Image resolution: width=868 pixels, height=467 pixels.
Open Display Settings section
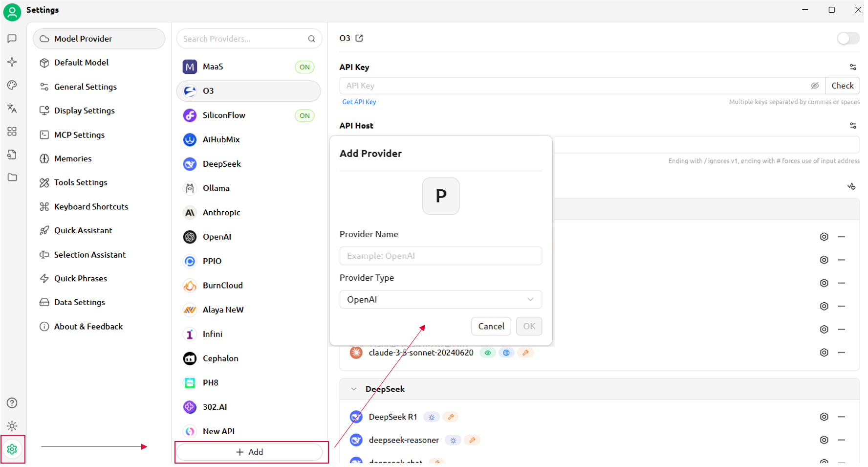pos(99,111)
